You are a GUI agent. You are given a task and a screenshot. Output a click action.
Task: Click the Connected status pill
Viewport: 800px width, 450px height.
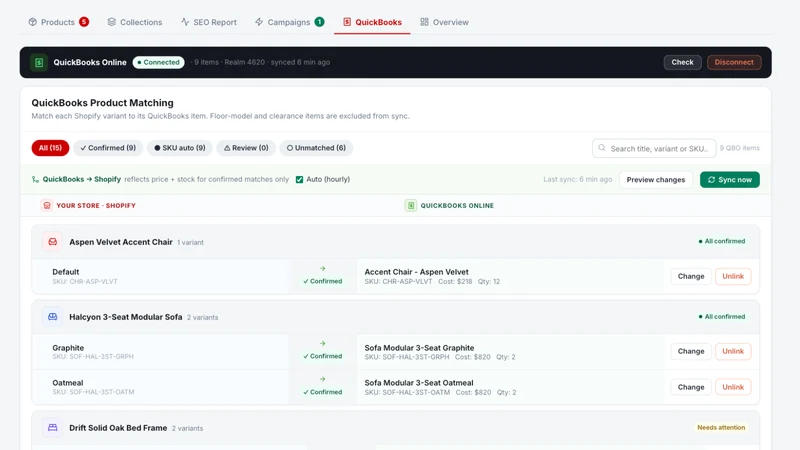[159, 62]
